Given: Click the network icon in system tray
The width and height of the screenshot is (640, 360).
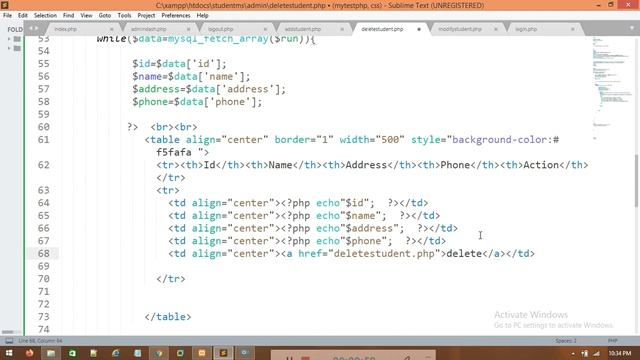Looking at the screenshot, I should point(596,353).
